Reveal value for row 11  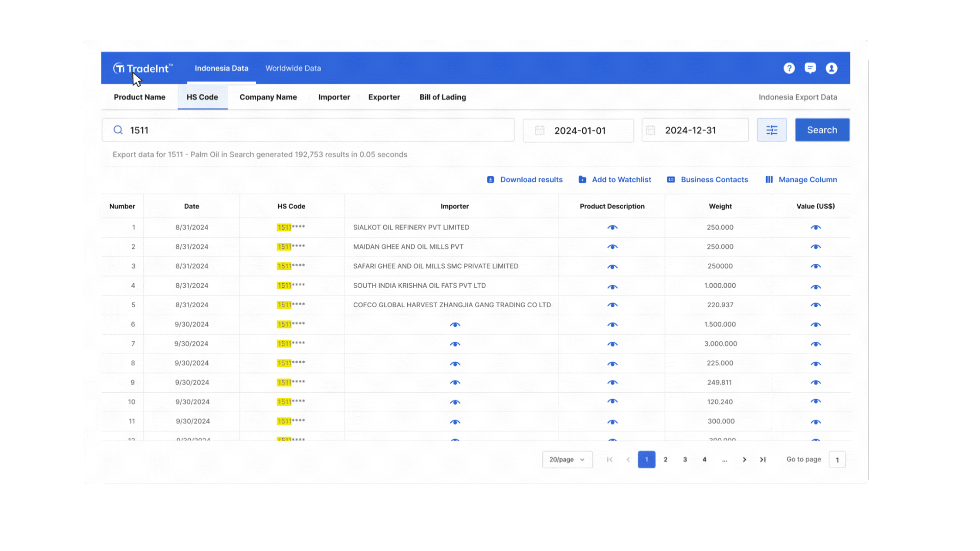click(x=816, y=422)
